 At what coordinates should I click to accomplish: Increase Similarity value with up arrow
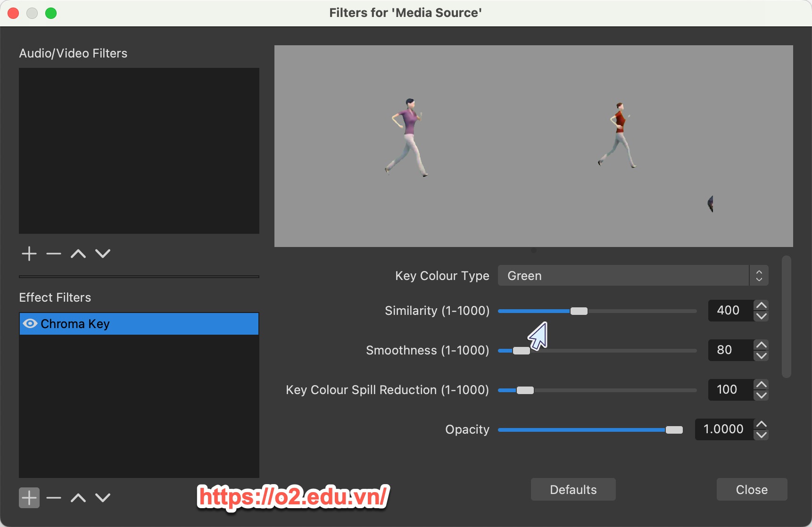point(761,305)
